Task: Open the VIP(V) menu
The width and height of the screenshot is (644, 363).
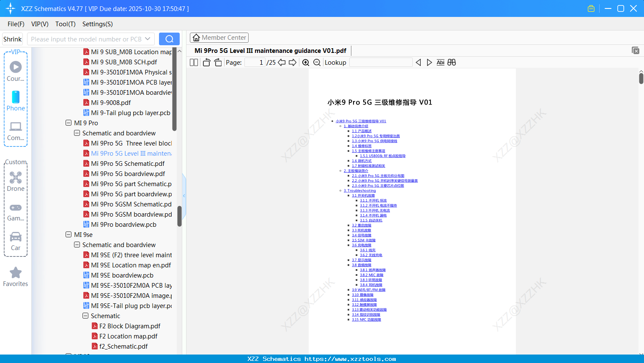Action: tap(40, 24)
